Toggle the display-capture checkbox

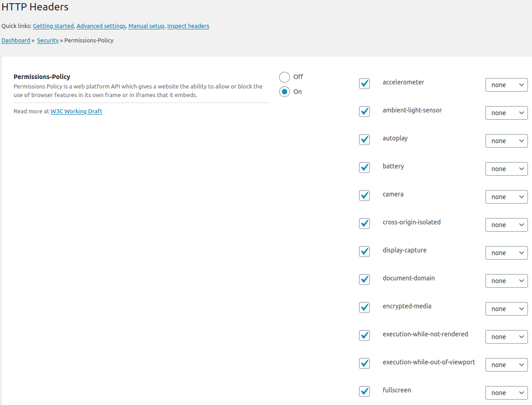click(x=364, y=251)
